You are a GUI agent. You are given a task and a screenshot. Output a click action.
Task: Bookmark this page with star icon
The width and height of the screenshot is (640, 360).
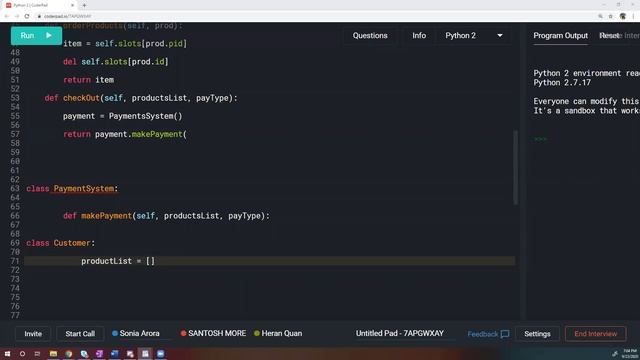pyautogui.click(x=611, y=16)
